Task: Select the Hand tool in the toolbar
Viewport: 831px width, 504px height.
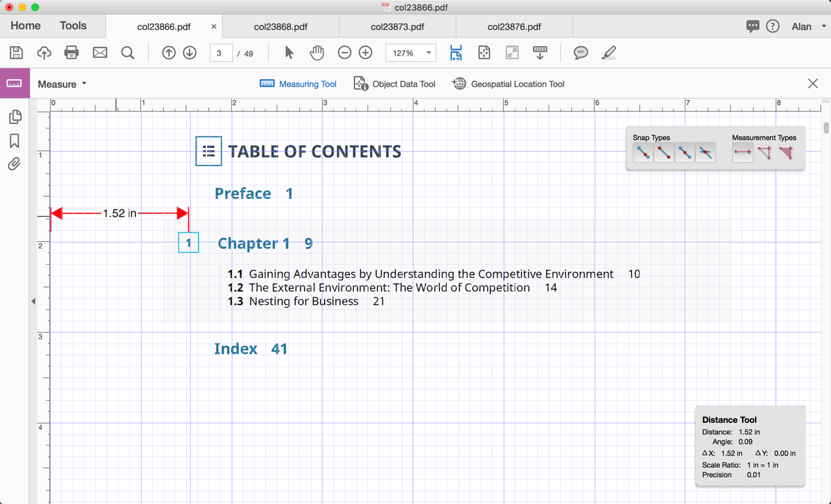Action: tap(317, 53)
